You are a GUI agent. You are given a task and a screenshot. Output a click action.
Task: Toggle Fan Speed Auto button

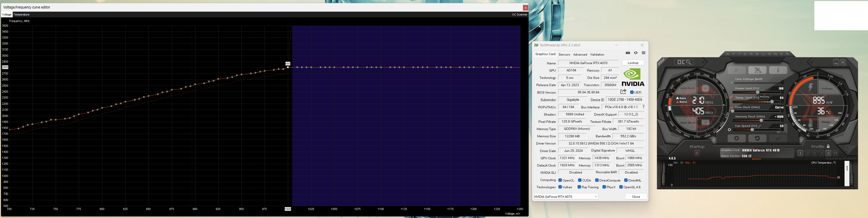pyautogui.click(x=783, y=132)
